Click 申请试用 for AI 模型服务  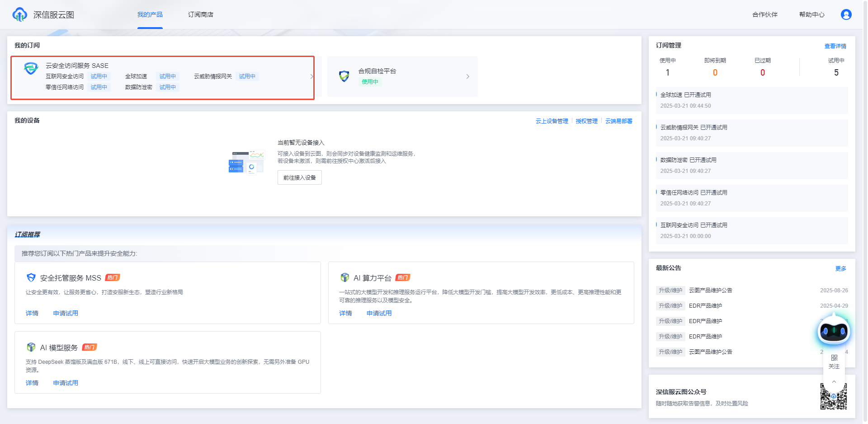[66, 383]
